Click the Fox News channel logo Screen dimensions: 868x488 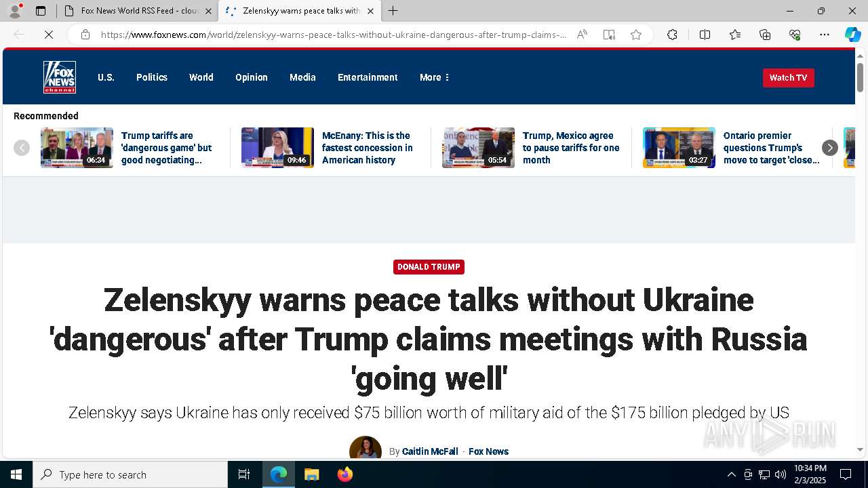pos(60,77)
